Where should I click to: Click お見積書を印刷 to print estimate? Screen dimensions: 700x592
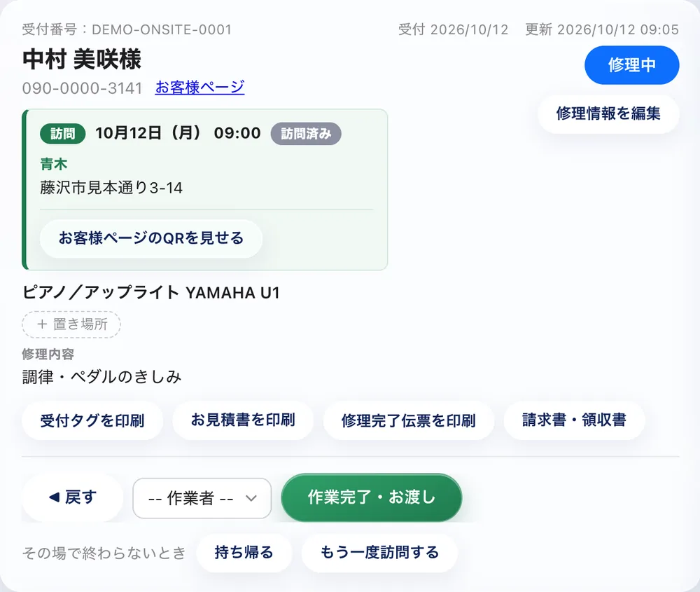[x=243, y=420]
